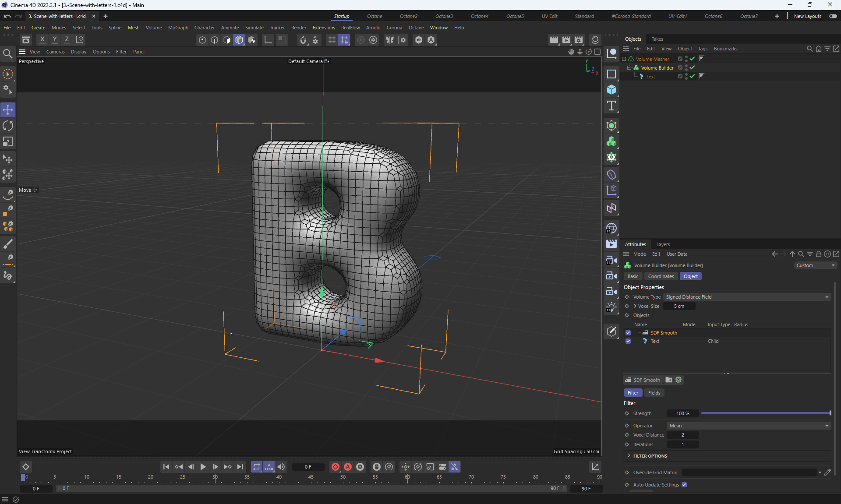Image resolution: width=841 pixels, height=504 pixels.
Task: Click the Record Active Objects button
Action: (x=336, y=467)
